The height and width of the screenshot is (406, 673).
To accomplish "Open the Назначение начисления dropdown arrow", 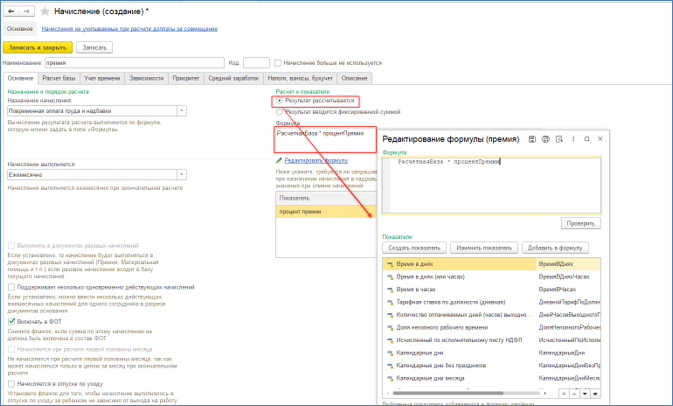I will (x=182, y=111).
